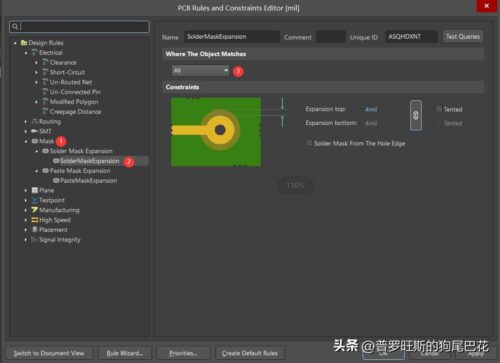This screenshot has height=363, width=500.
Task: Expand the Plane branch arrow
Action: (x=26, y=190)
